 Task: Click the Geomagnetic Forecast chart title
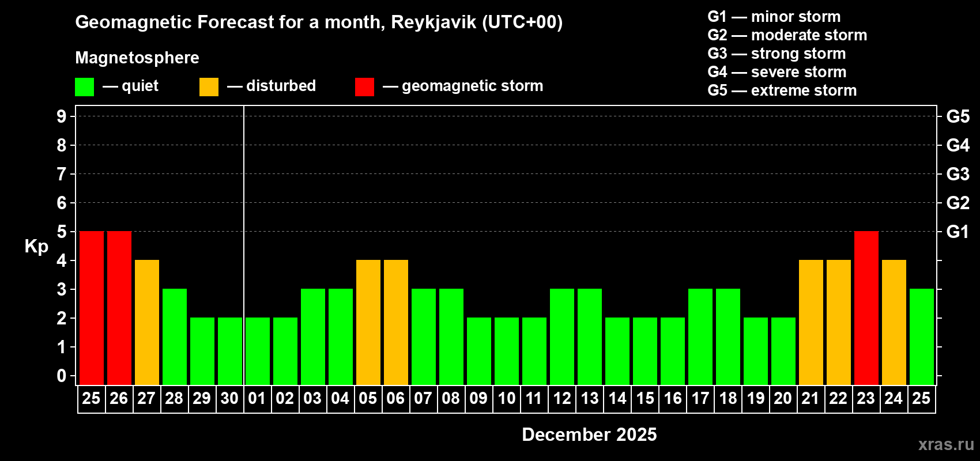click(x=319, y=22)
